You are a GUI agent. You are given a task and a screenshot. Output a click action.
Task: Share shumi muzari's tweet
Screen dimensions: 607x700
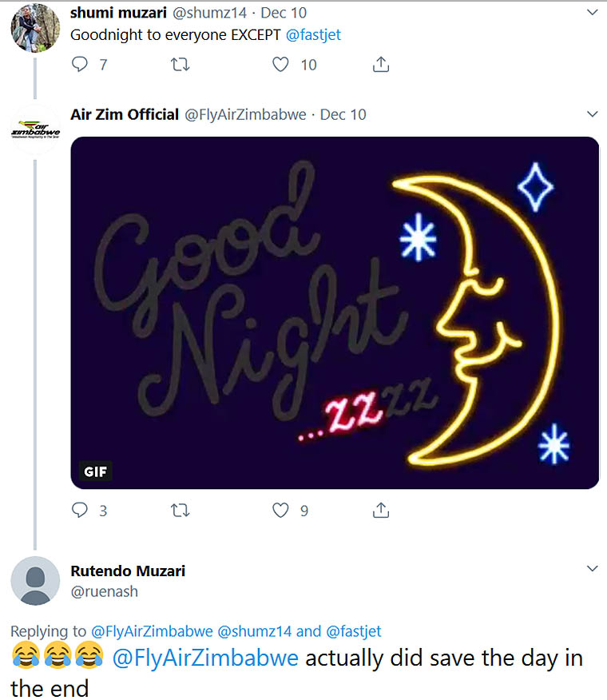pyautogui.click(x=381, y=64)
